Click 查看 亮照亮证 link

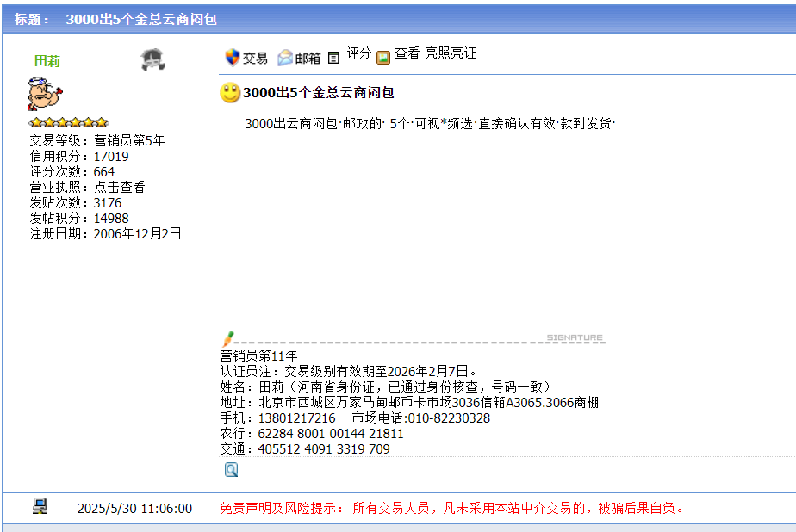point(435,53)
